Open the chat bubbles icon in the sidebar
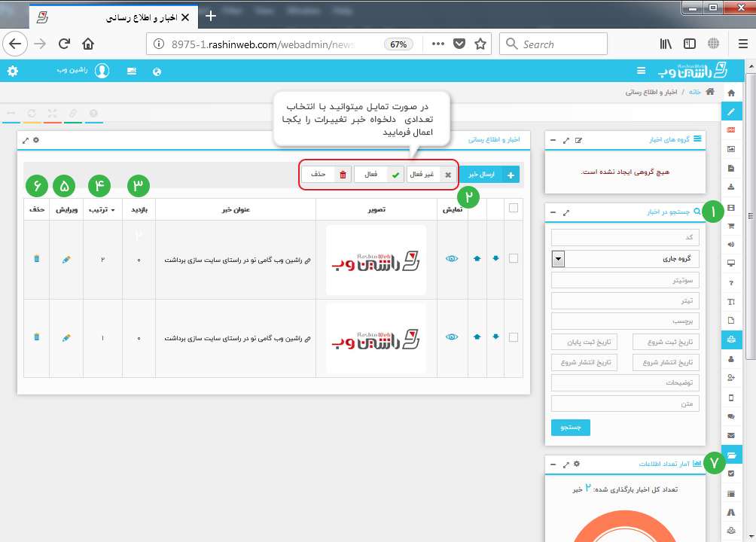Viewport: 756px width, 542px height. pyautogui.click(x=731, y=416)
